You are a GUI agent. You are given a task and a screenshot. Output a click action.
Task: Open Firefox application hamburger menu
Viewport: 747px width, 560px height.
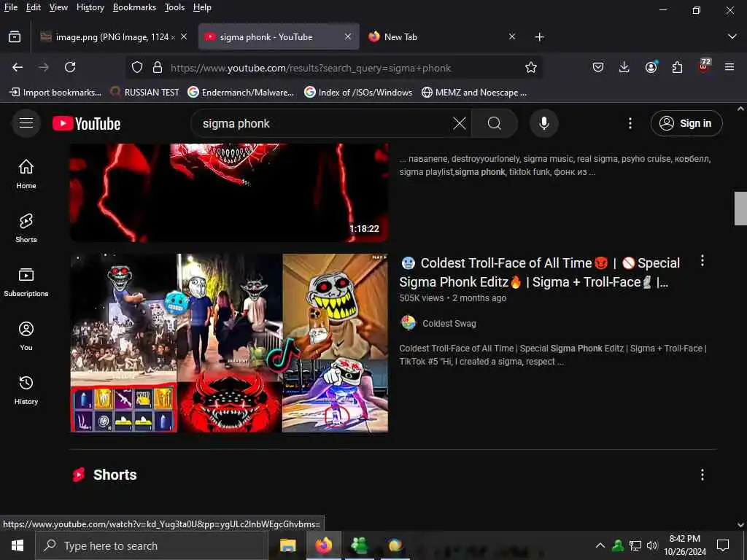point(729,68)
